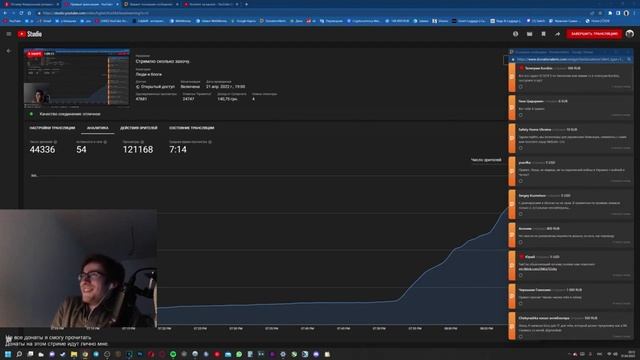Click the Safety Home Ukraine donor name
640x360 pixels.
click(x=535, y=129)
